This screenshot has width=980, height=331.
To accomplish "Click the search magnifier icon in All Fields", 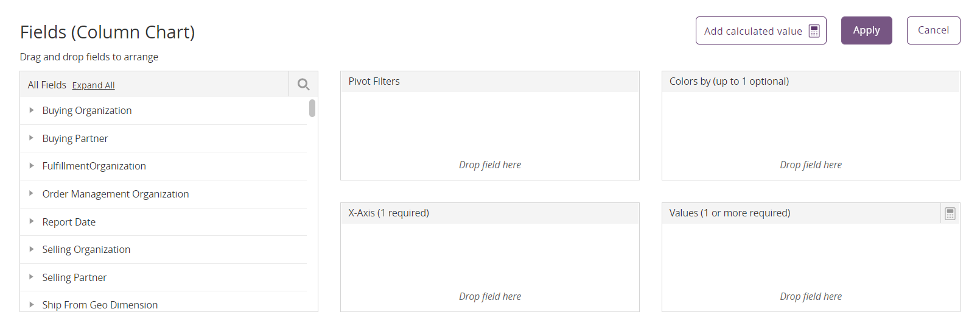I will tap(303, 85).
